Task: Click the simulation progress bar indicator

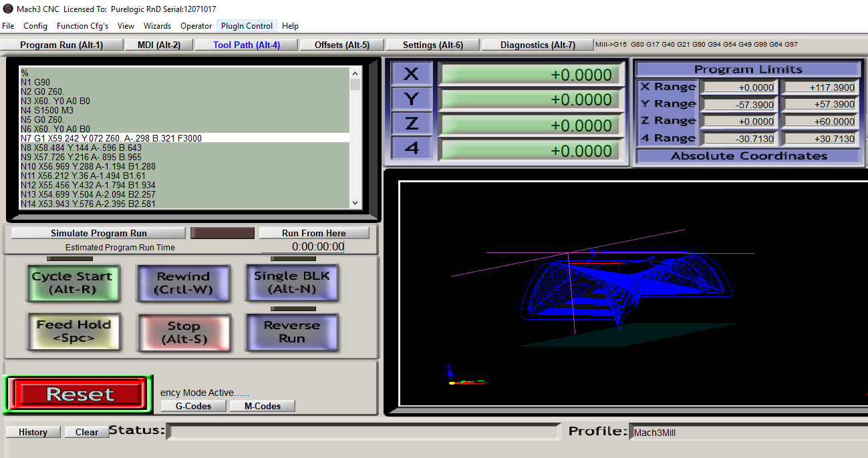Action: pyautogui.click(x=223, y=233)
